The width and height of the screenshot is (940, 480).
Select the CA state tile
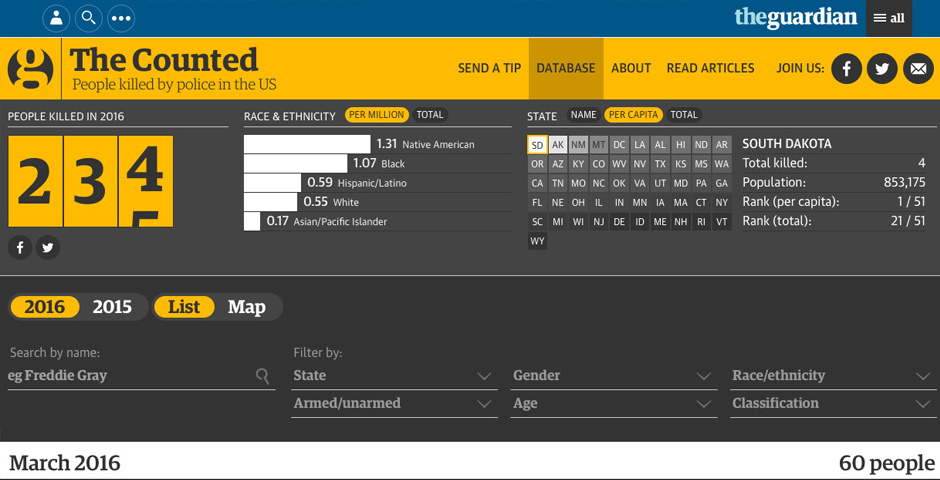click(x=537, y=183)
